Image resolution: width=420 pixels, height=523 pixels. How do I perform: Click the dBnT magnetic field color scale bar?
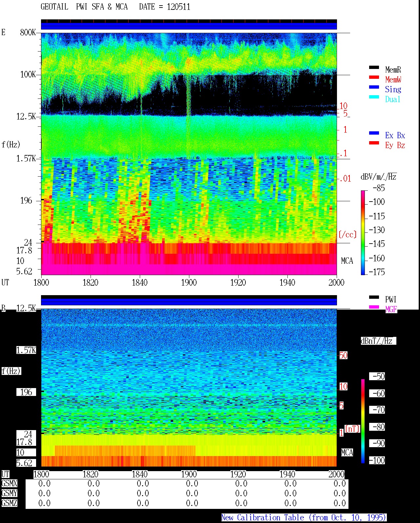pos(363,421)
